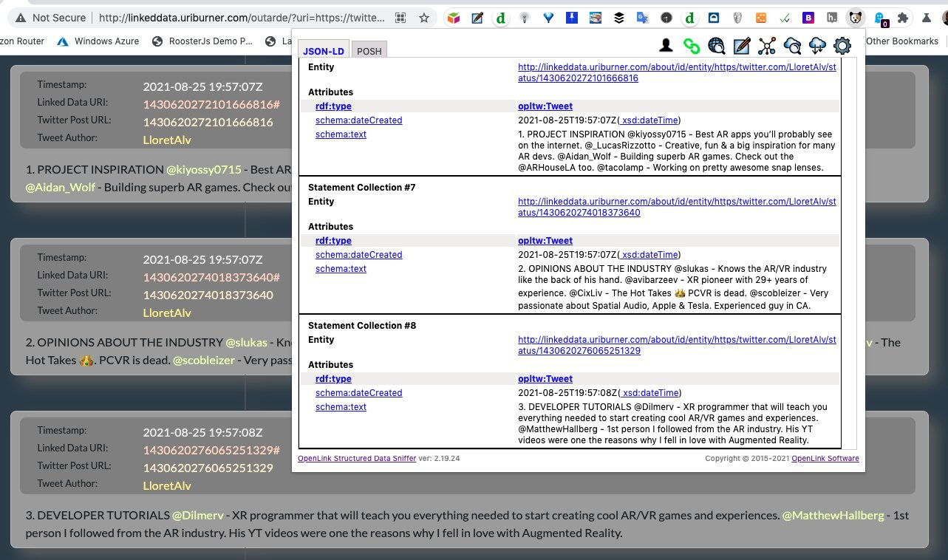948x560 pixels.
Task: Click Tweet Author LloretAlv in third tweet card
Action: coord(167,486)
